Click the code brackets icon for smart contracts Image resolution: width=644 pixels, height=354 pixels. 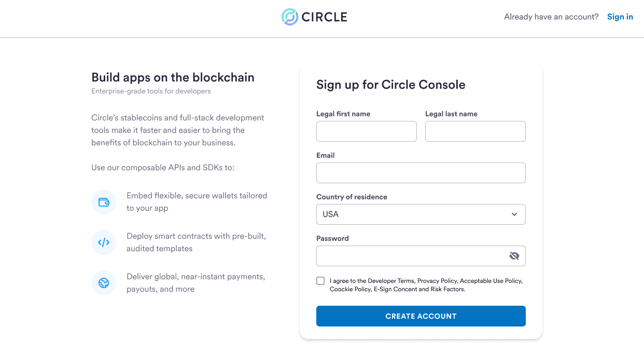pyautogui.click(x=104, y=242)
